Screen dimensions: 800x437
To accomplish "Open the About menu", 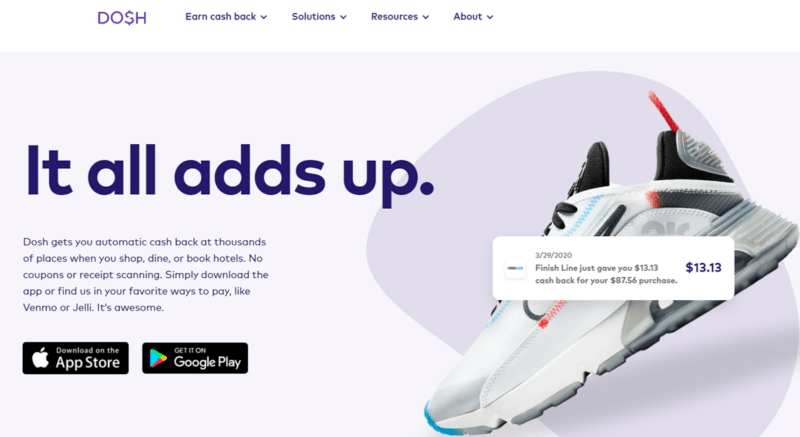I will tap(473, 17).
